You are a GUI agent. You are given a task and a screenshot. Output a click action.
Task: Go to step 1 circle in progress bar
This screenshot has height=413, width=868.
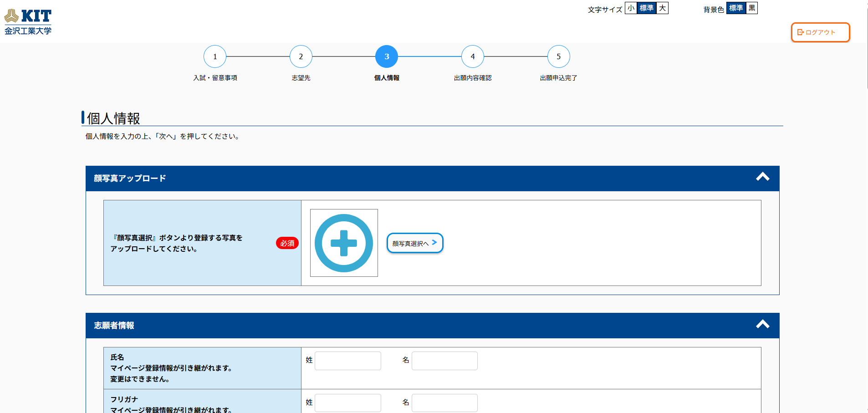tap(215, 57)
